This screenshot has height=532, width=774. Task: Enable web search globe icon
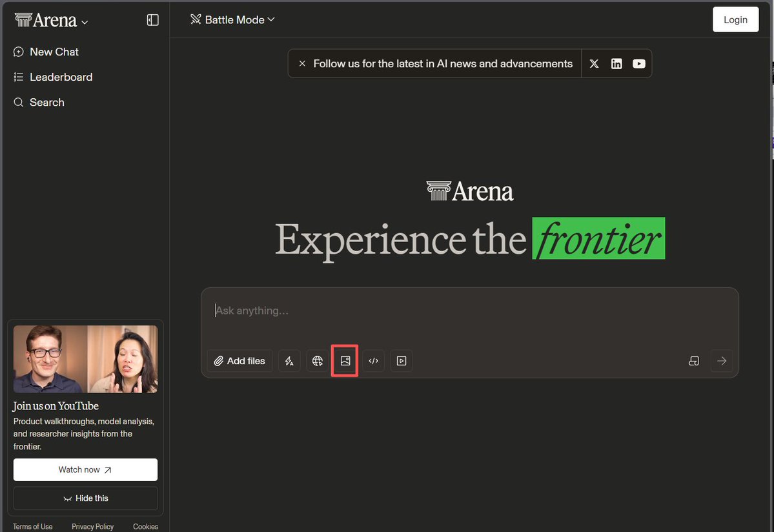tap(317, 361)
